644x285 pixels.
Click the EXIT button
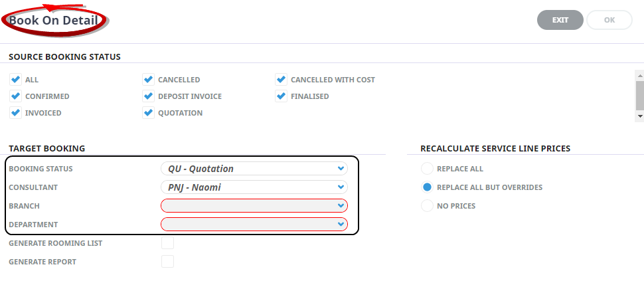[x=560, y=20]
